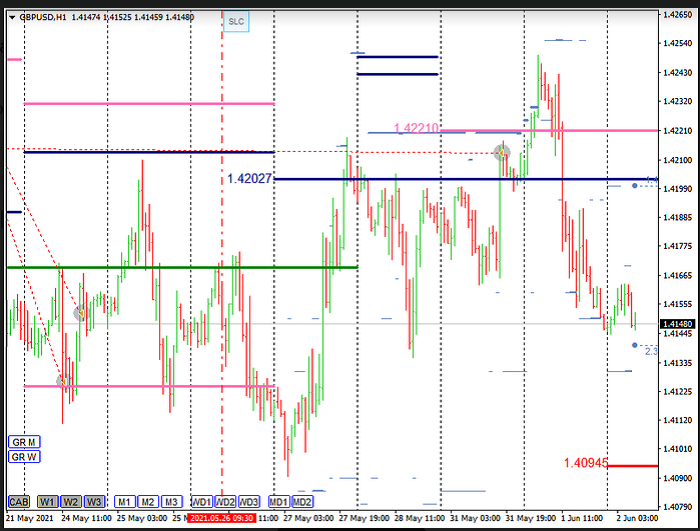Select the gray circle marker near 1.42210
Viewport: 700px width, 531px height.
tap(502, 152)
